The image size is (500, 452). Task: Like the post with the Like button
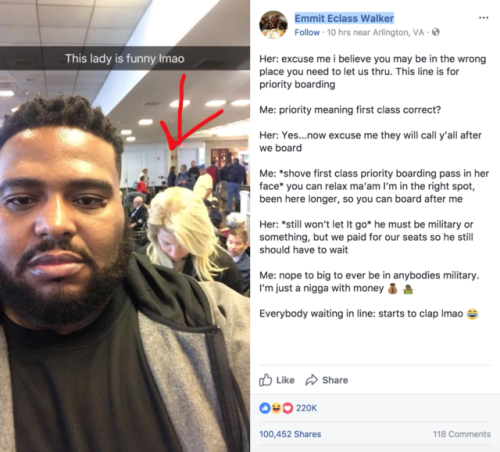click(277, 380)
